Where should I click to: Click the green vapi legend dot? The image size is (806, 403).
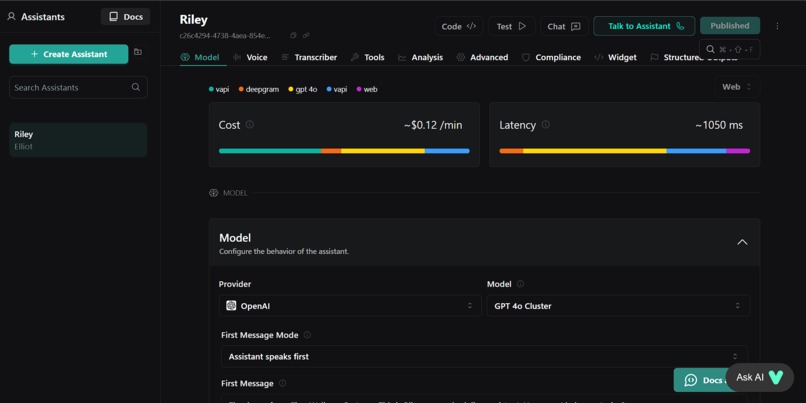(211, 89)
